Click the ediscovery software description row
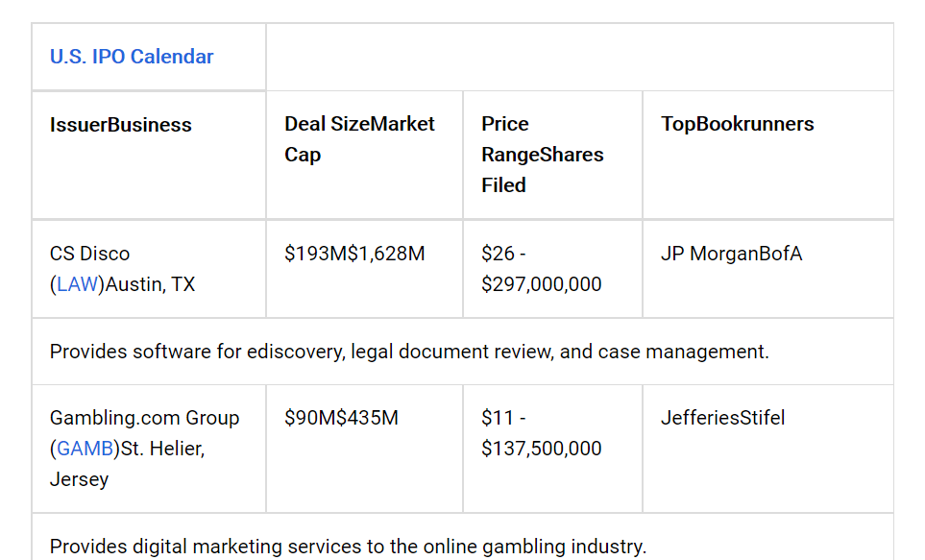The height and width of the screenshot is (560, 925). point(463,352)
